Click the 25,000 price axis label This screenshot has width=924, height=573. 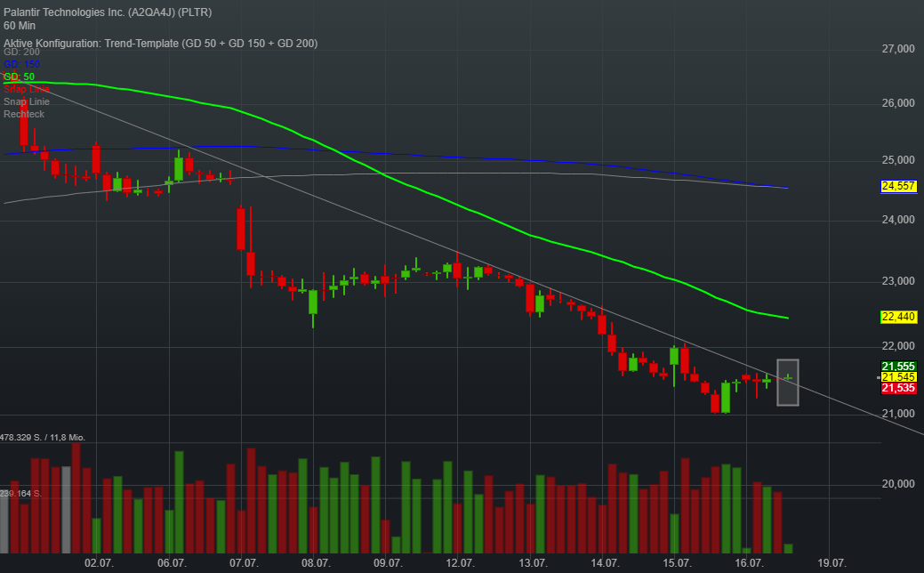pyautogui.click(x=898, y=160)
